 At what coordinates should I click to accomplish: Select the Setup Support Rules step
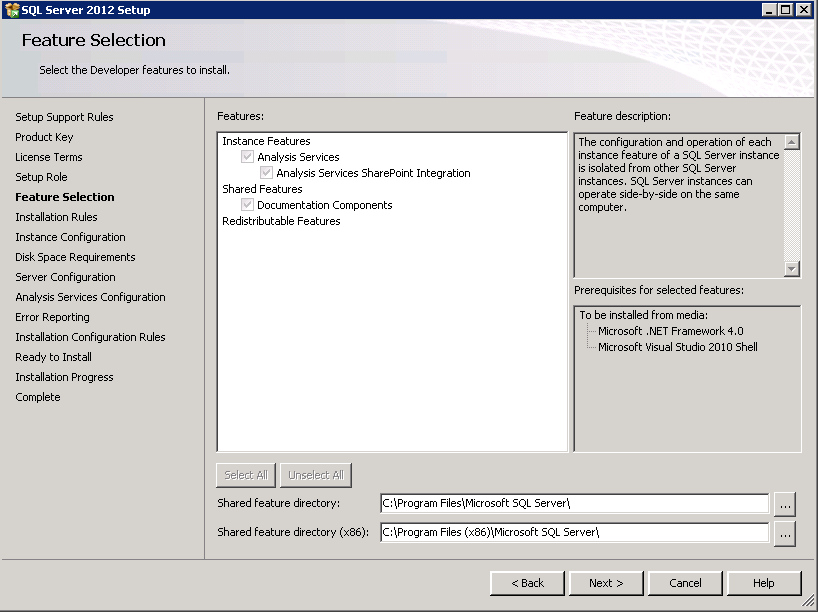[64, 117]
